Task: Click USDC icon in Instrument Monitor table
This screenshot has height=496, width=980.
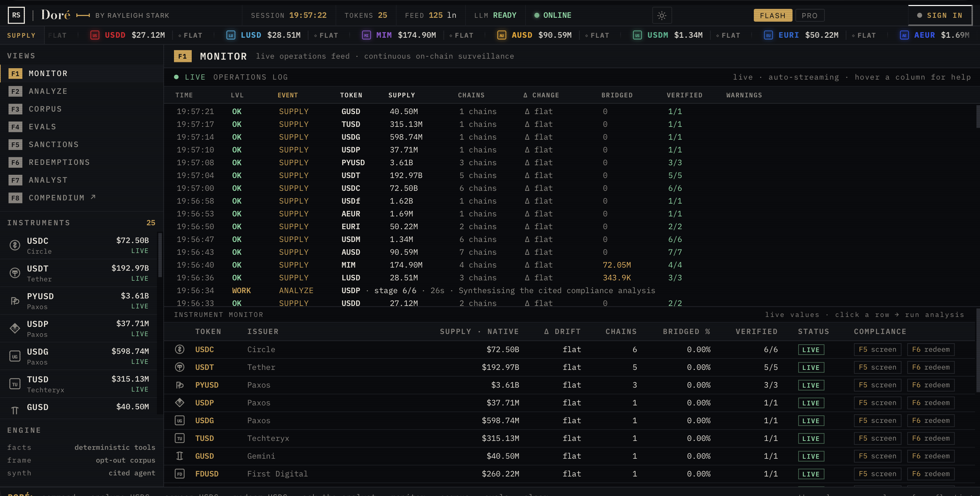Action: (180, 350)
